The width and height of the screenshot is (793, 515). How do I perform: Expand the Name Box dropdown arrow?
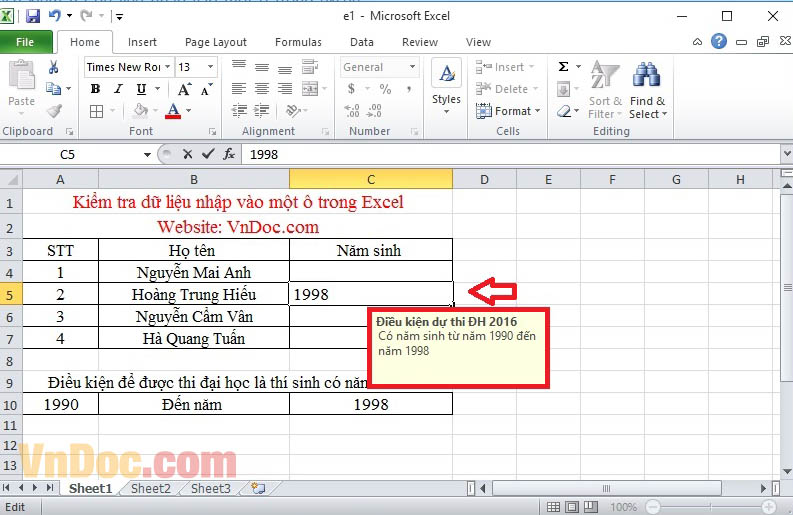click(x=147, y=154)
